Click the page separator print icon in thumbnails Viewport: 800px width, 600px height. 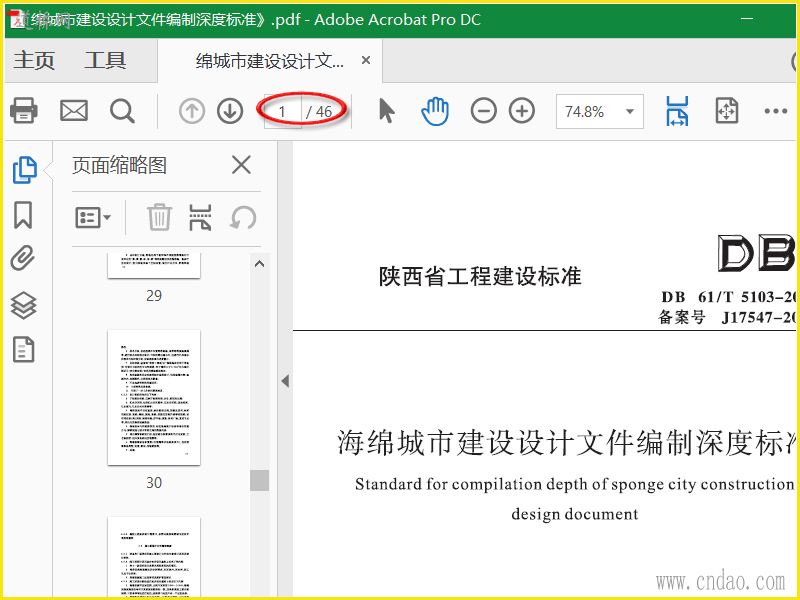pos(201,217)
